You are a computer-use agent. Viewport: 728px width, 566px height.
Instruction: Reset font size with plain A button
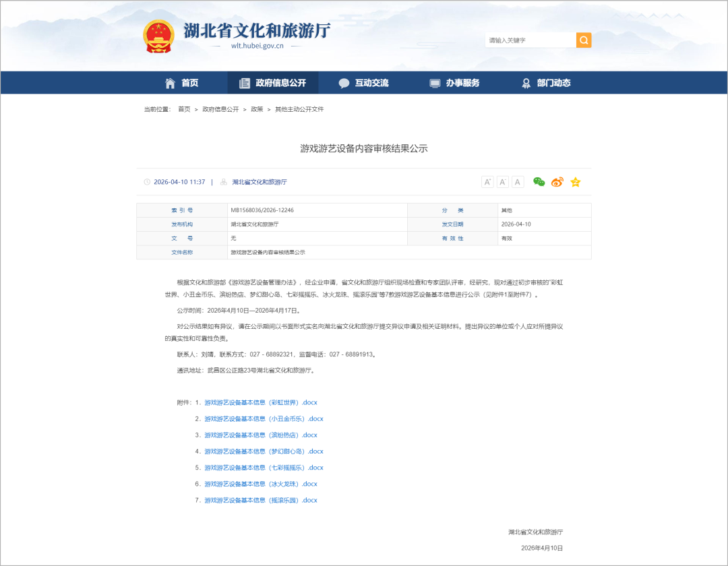(518, 182)
